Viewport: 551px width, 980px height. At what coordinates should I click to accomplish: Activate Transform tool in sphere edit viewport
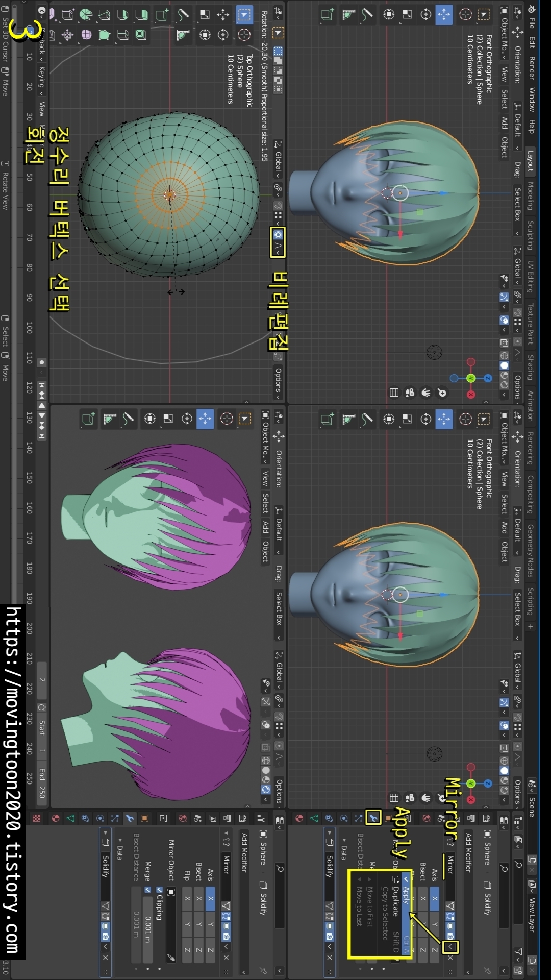click(x=205, y=34)
